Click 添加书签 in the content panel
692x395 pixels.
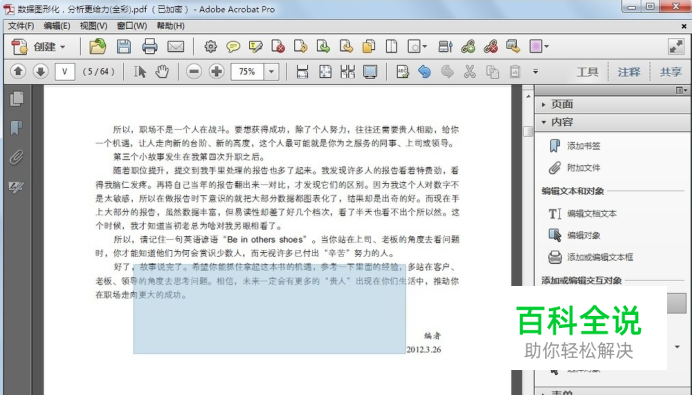(583, 146)
